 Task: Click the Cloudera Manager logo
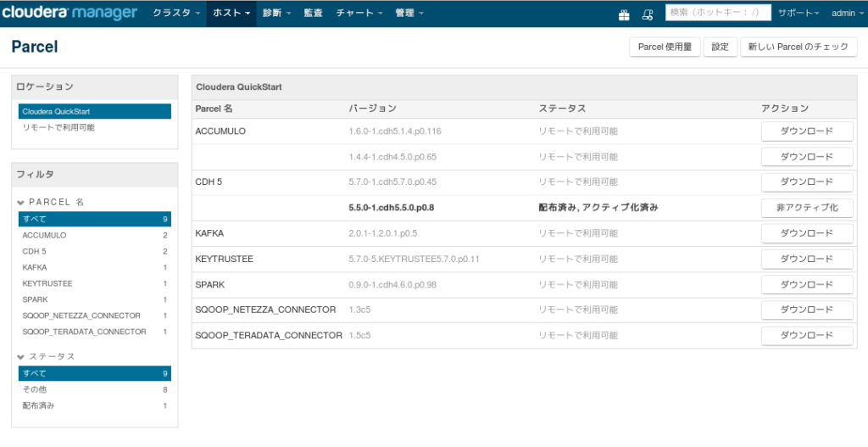(70, 13)
